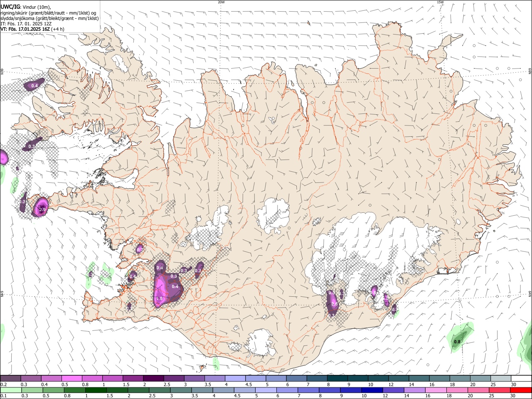Click the dark teal 8 swatch in the upper legend

(337, 379)
